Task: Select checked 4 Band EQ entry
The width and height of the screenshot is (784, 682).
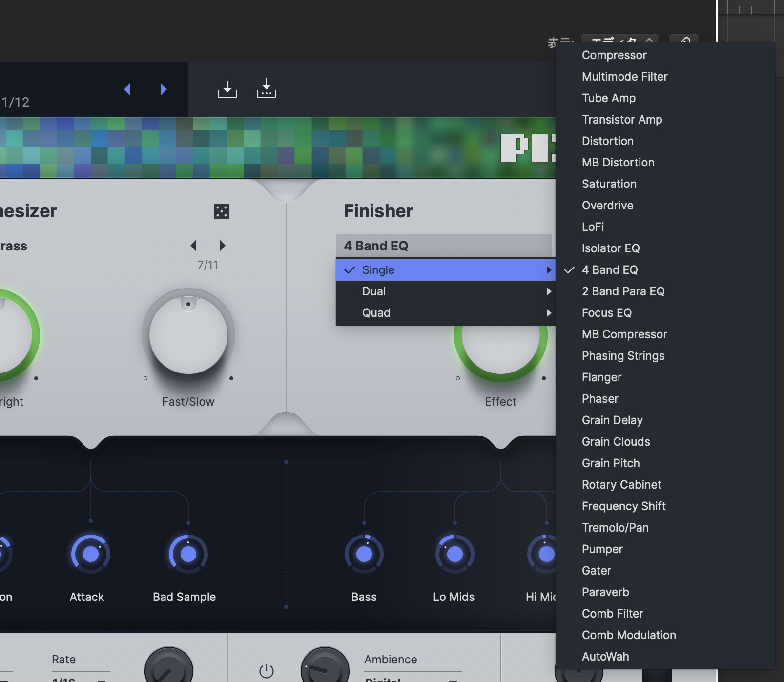Action: click(x=665, y=270)
